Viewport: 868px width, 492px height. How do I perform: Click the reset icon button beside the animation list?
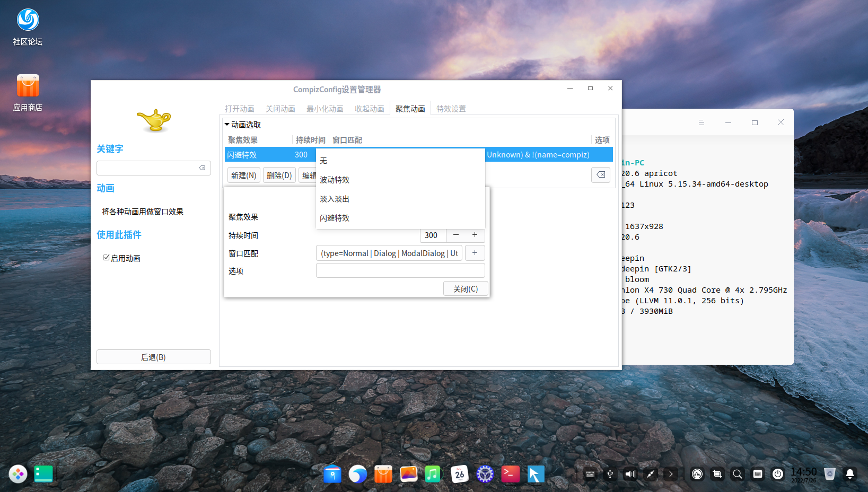coord(601,175)
